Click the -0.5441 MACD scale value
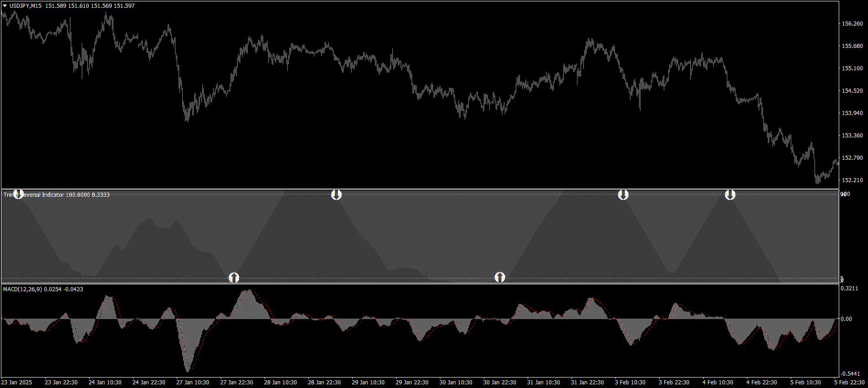868x388 pixels. tap(850, 374)
